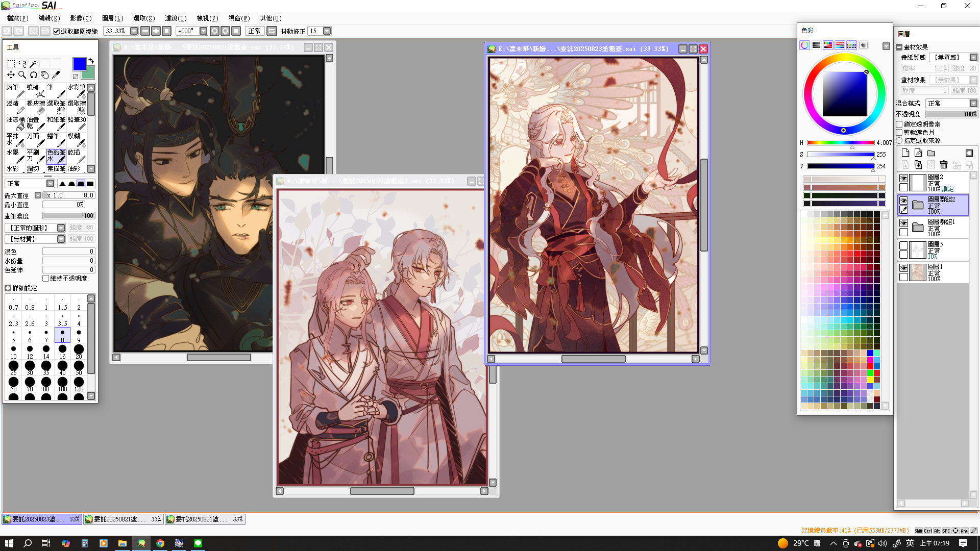Viewport: 980px width, 551px height.
Task: Flip canvas horizontally with arrows icon
Action: [272, 31]
